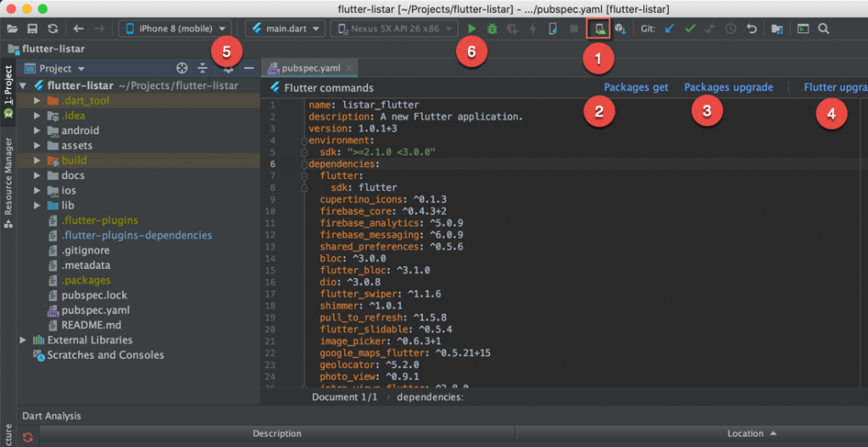Image resolution: width=868 pixels, height=447 pixels.
Task: Click the Stop square icon
Action: click(574, 29)
